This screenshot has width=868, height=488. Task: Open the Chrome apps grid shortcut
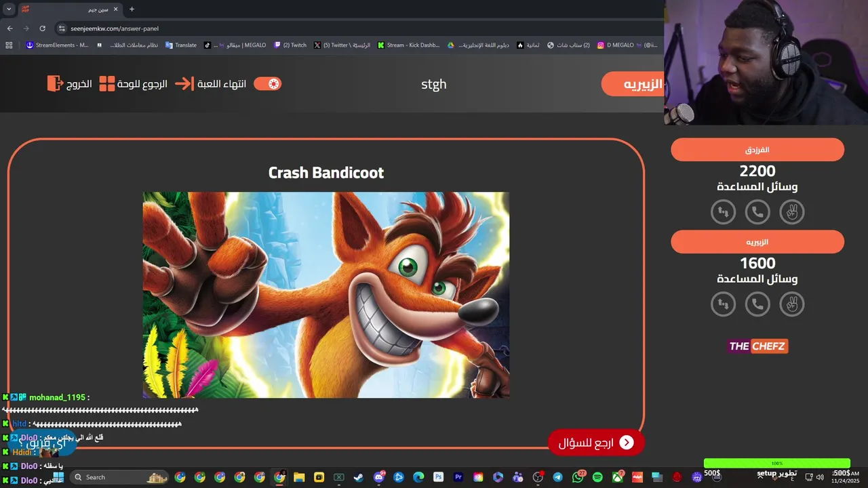click(x=9, y=45)
